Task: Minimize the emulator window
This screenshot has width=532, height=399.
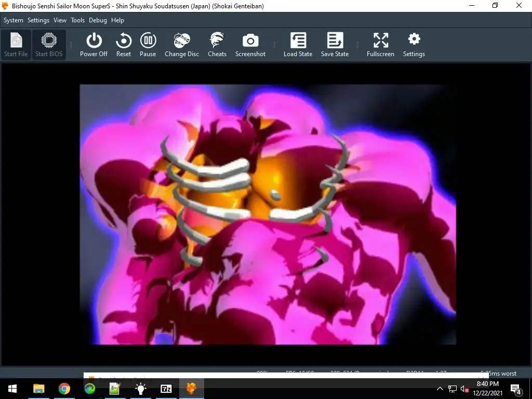Action: pos(472,6)
